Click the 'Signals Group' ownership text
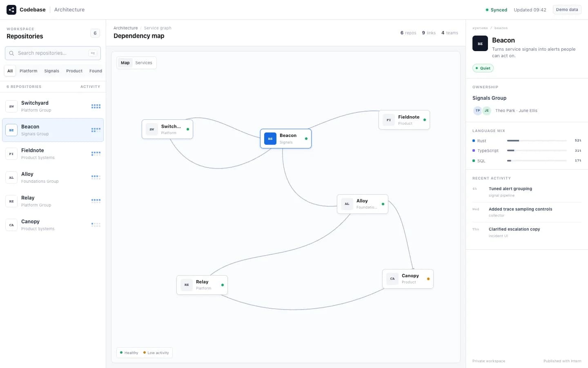Viewport: 588px width, 368px height. click(x=489, y=98)
